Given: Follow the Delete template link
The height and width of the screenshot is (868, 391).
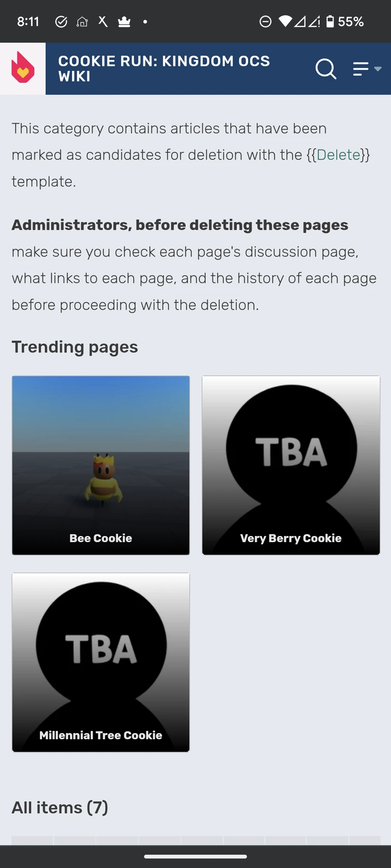Looking at the screenshot, I should coord(338,155).
